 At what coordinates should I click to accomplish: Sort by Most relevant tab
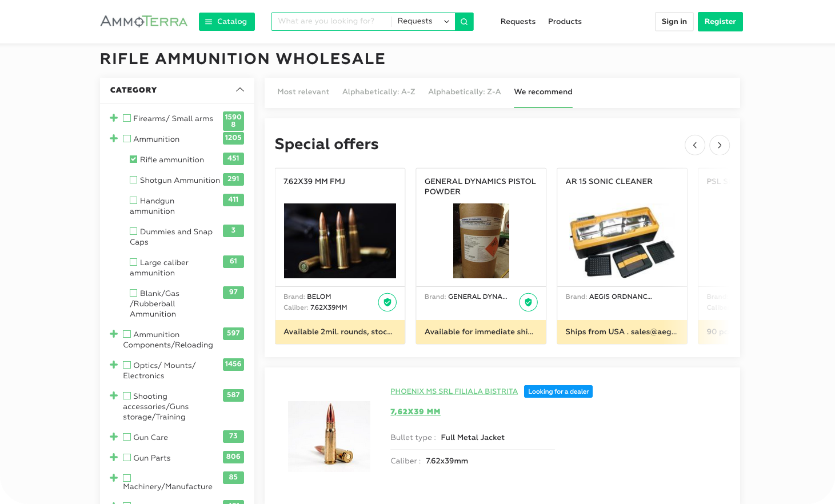[x=303, y=92]
